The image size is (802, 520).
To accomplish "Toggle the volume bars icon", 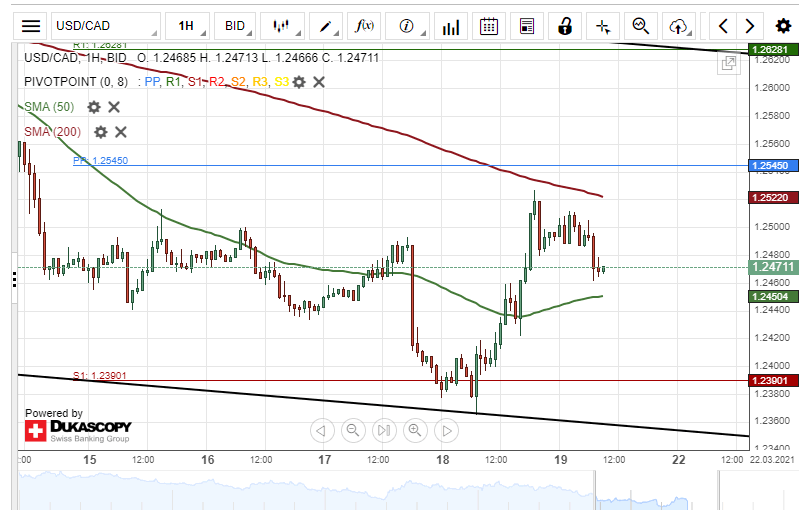I will pos(451,26).
